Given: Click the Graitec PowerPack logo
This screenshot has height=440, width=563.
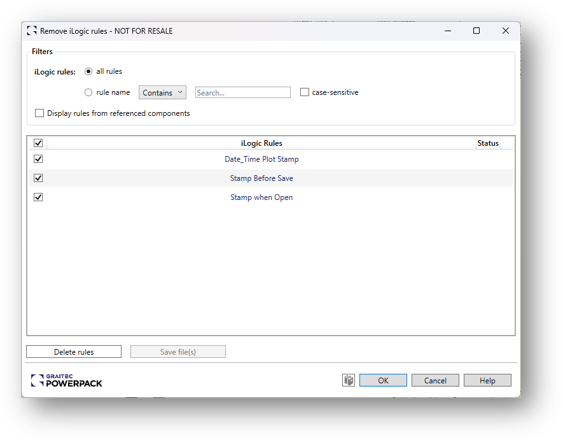Looking at the screenshot, I should pos(66,381).
